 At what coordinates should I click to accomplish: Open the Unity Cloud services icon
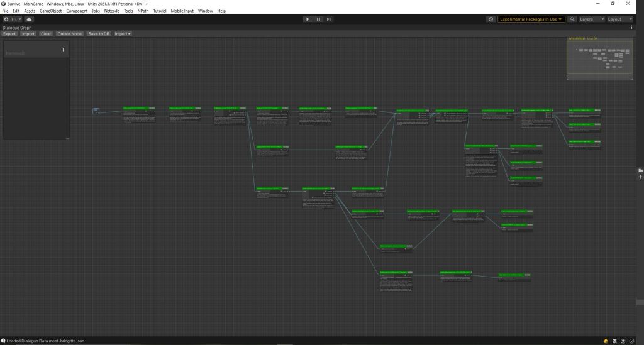pyautogui.click(x=29, y=19)
